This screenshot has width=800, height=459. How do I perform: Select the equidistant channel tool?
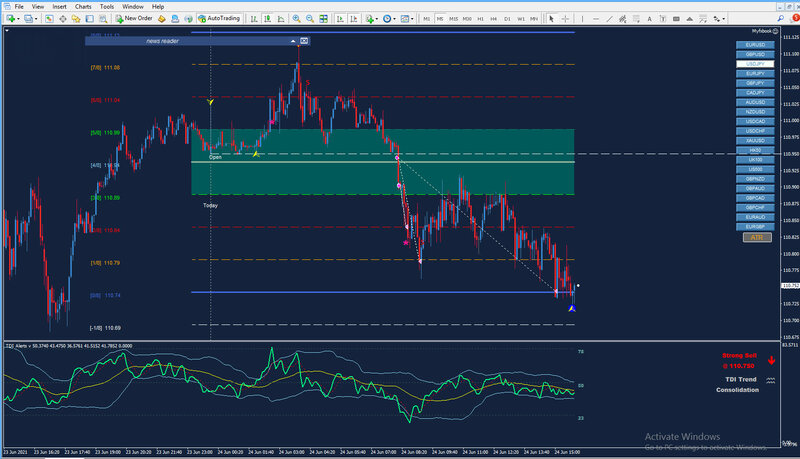(622, 19)
